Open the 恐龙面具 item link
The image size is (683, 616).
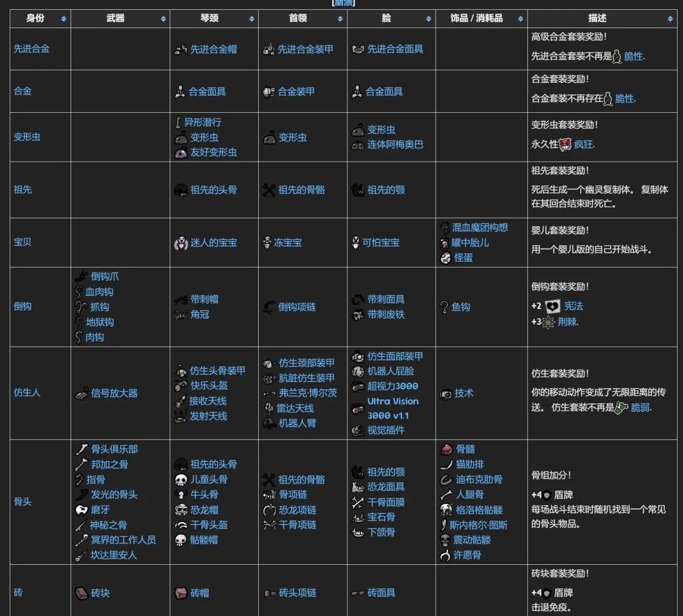pos(386,487)
